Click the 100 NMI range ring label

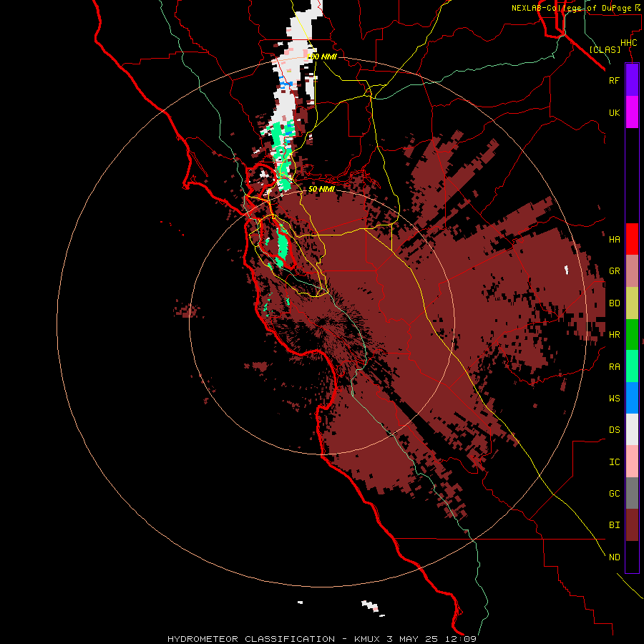[x=321, y=57]
